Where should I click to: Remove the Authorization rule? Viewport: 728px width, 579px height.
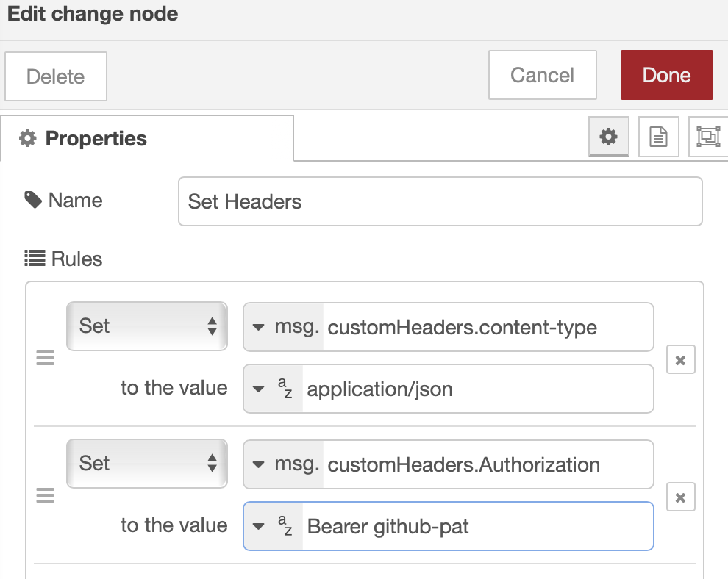680,497
